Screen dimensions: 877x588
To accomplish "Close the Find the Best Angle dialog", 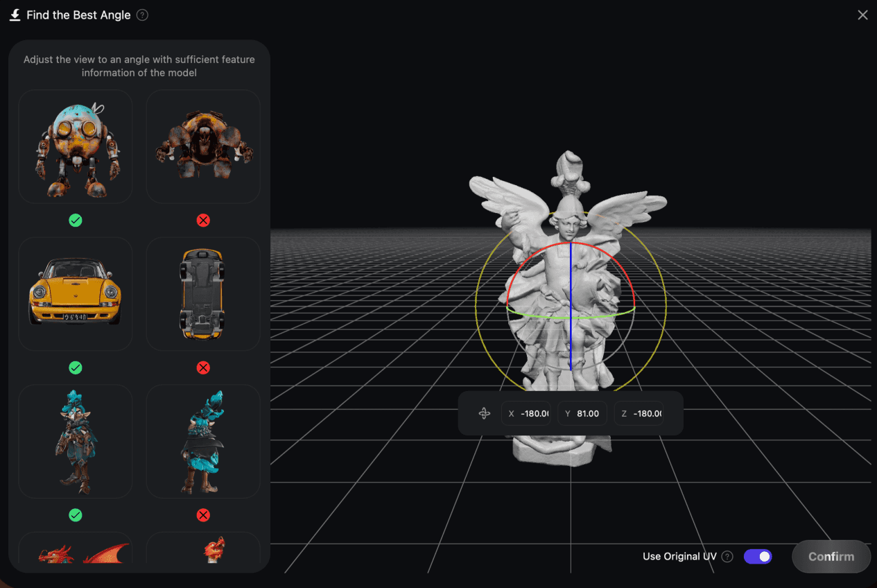I will pyautogui.click(x=862, y=15).
